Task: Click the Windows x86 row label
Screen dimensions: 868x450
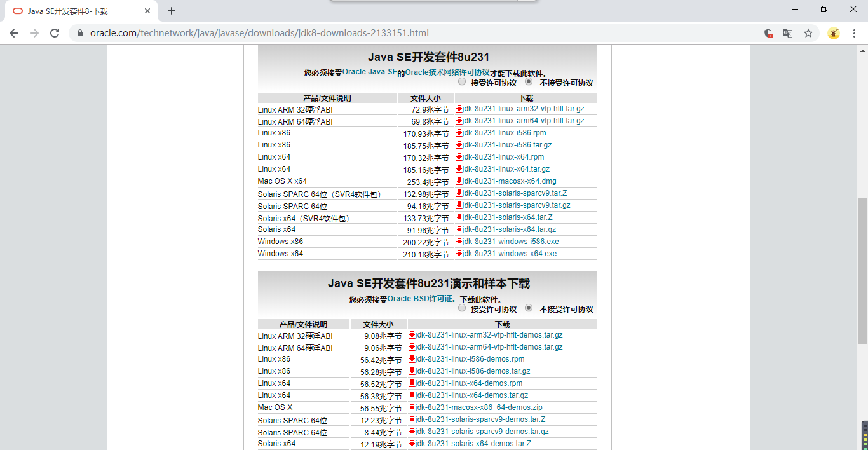Action: pyautogui.click(x=280, y=242)
